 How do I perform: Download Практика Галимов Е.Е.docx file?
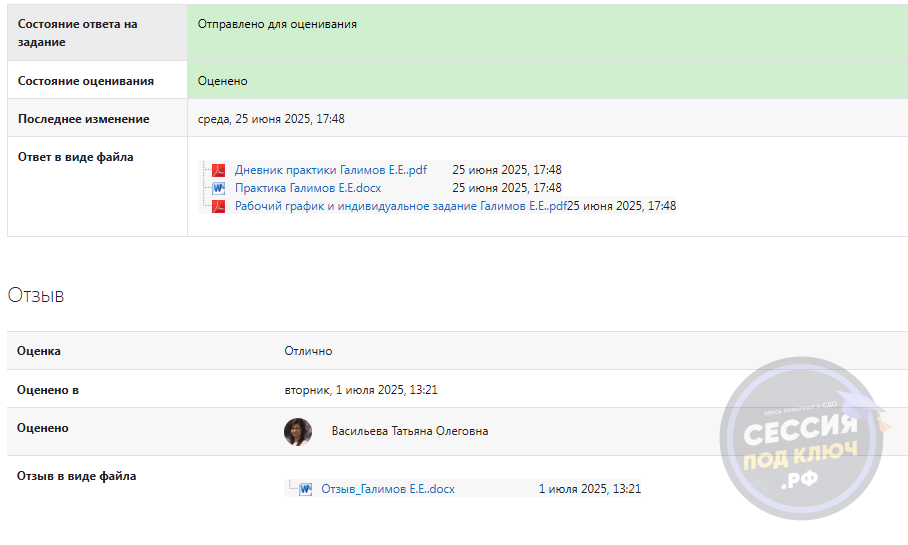click(308, 188)
